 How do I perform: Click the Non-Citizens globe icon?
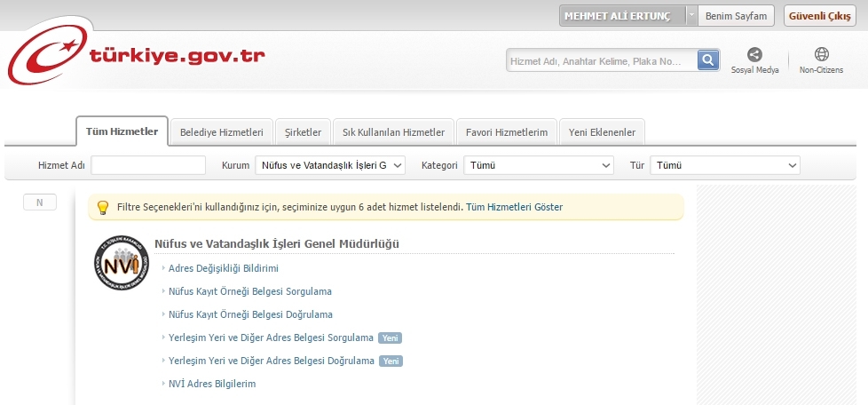[x=821, y=55]
